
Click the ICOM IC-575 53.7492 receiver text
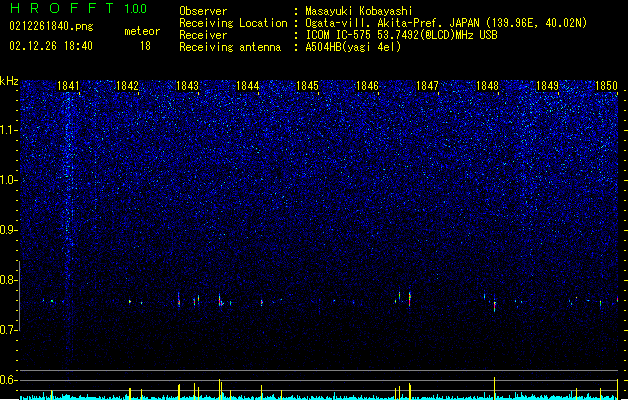(x=401, y=35)
